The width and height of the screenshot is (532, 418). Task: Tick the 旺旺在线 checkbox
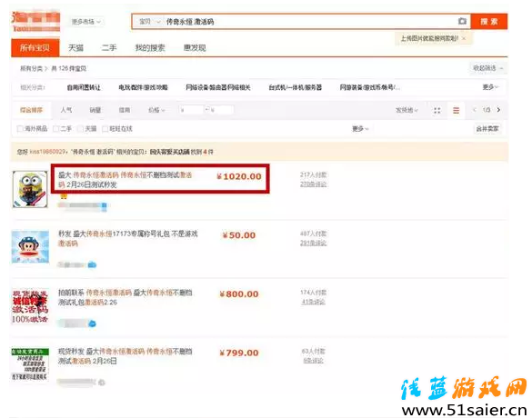105,129
